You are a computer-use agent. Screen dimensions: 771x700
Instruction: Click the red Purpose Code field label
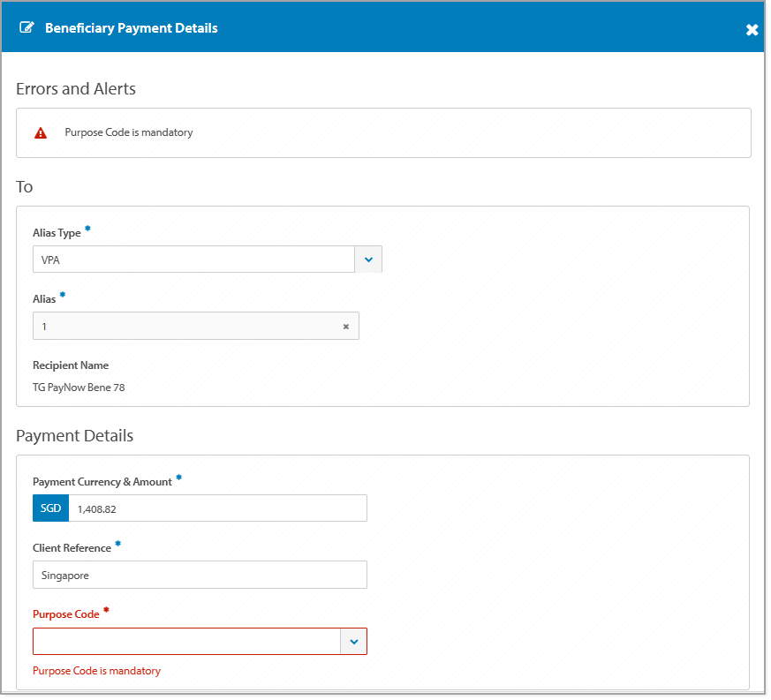click(65, 613)
